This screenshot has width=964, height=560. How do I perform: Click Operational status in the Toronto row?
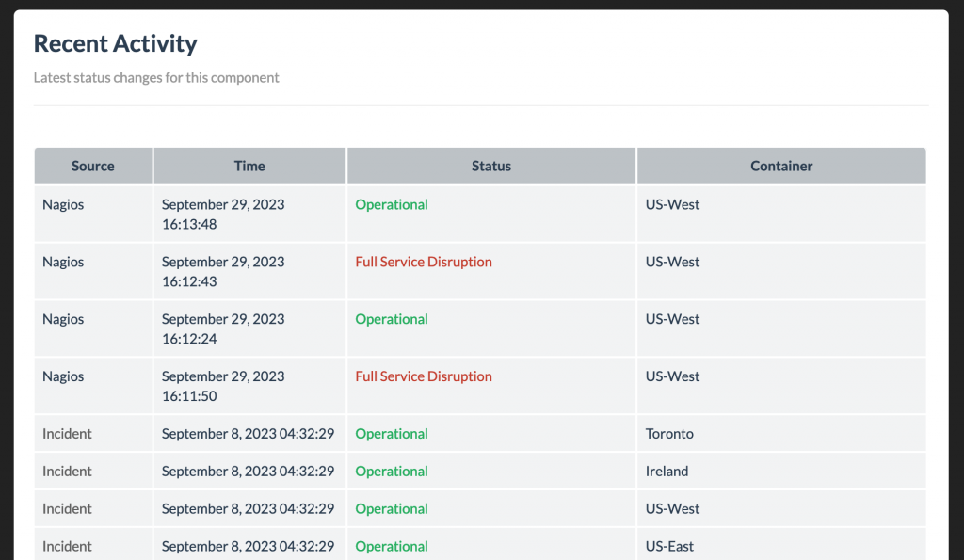pyautogui.click(x=392, y=434)
